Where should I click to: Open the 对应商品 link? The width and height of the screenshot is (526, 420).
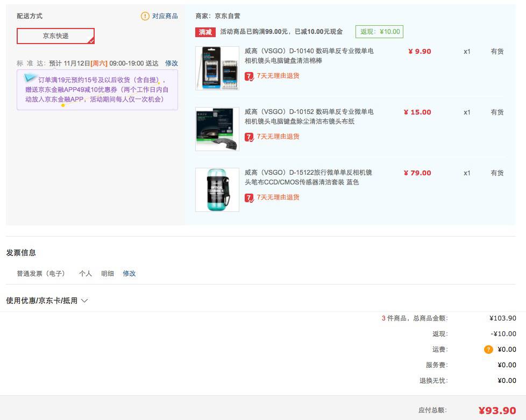coord(165,16)
